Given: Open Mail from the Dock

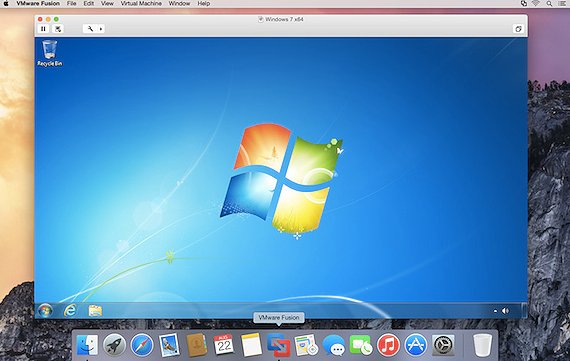Looking at the screenshot, I should coord(169,345).
